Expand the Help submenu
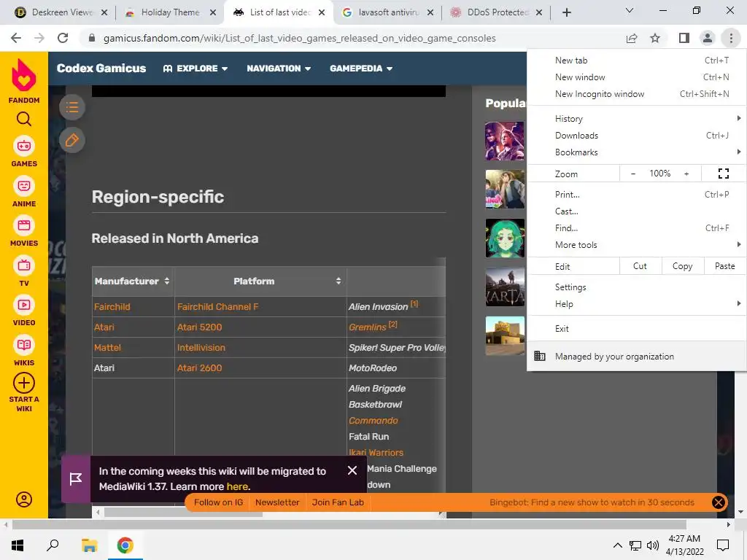The image size is (747, 560). (x=636, y=304)
